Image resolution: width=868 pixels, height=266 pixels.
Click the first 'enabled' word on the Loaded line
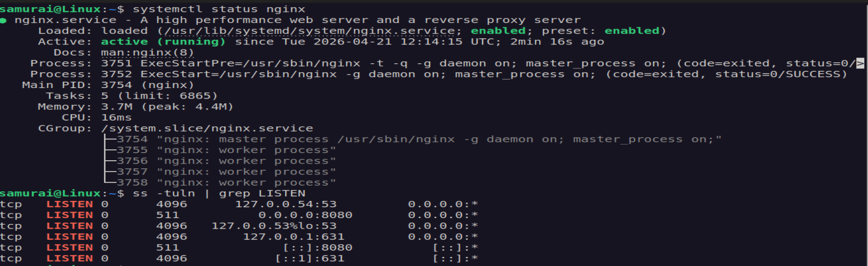pyautogui.click(x=498, y=31)
